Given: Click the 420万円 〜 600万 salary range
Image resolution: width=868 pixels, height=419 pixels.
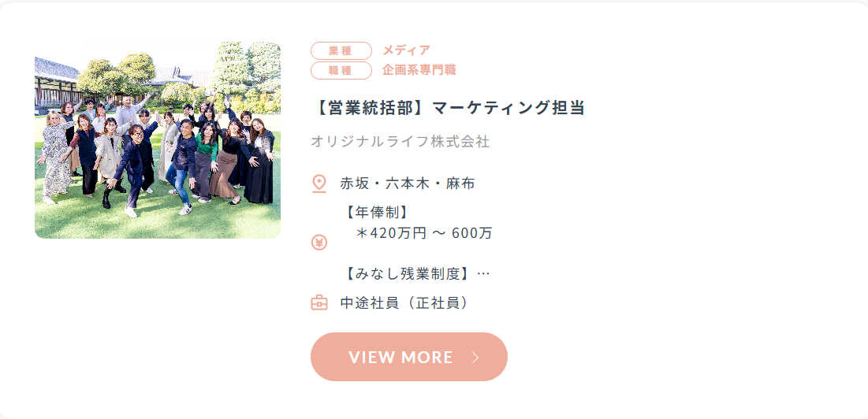Looking at the screenshot, I should (x=425, y=233).
